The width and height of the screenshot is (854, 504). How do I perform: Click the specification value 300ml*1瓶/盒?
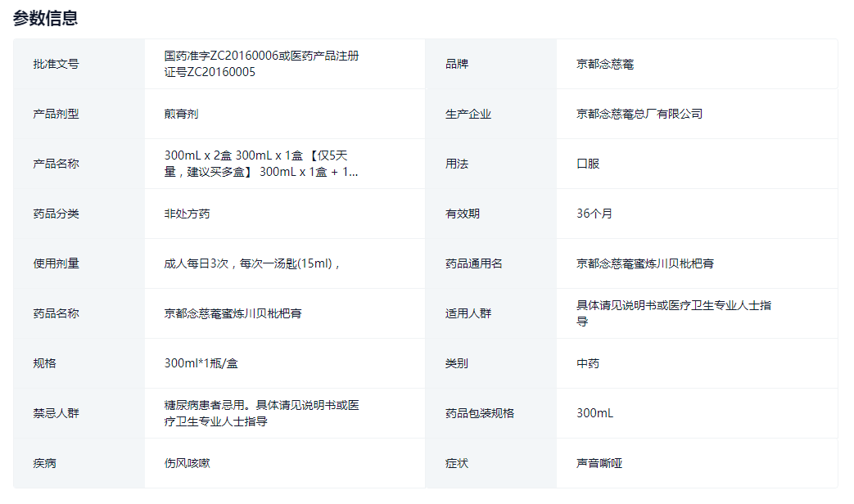[x=201, y=363]
